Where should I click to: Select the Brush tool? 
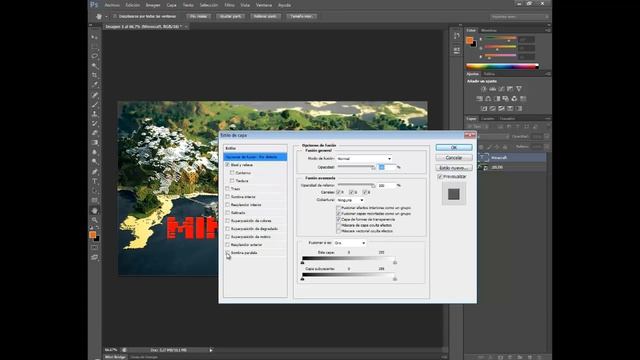(95, 104)
